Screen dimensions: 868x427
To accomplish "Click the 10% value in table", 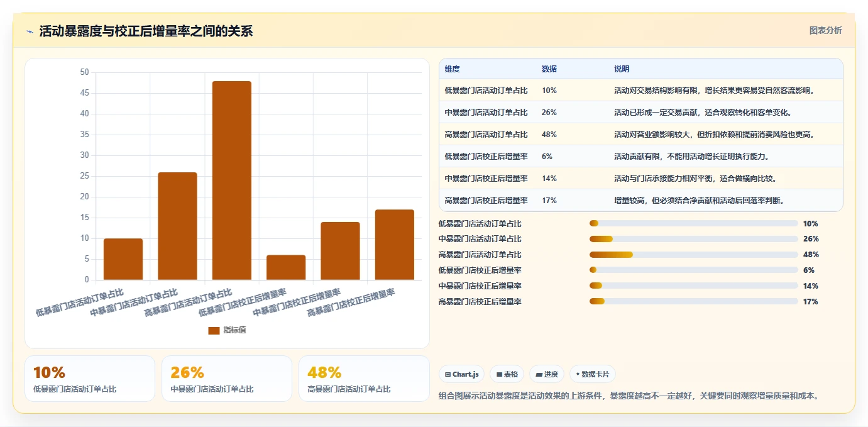I will 549,91.
